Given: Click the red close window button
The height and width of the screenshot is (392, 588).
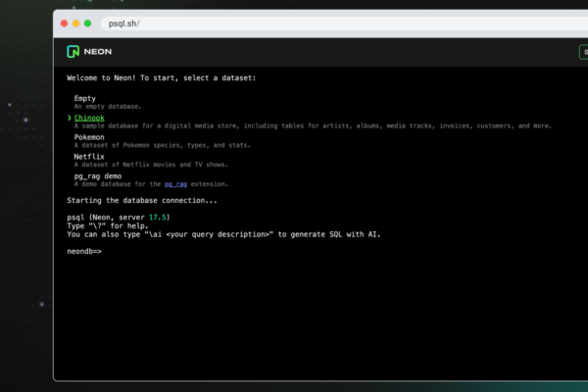Looking at the screenshot, I should (64, 24).
